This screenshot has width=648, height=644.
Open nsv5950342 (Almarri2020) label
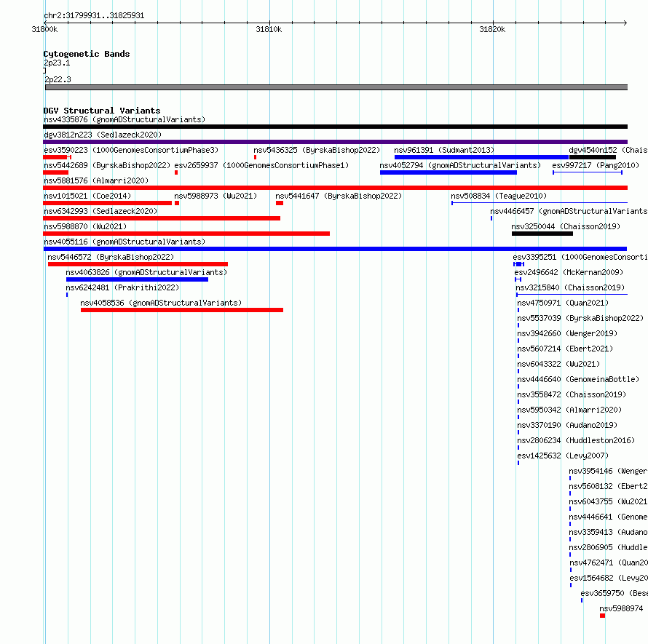569,410
